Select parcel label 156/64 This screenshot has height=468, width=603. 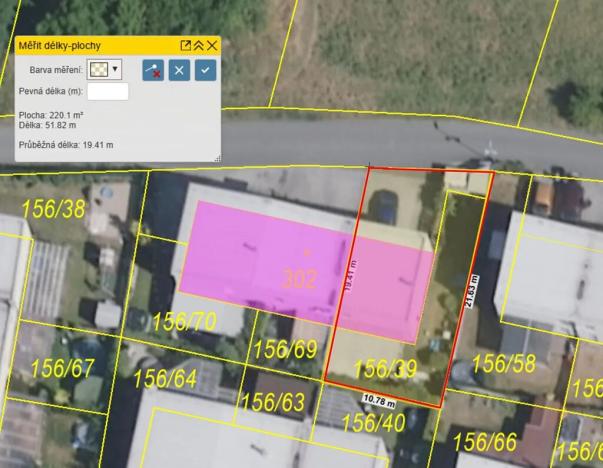pos(165,379)
